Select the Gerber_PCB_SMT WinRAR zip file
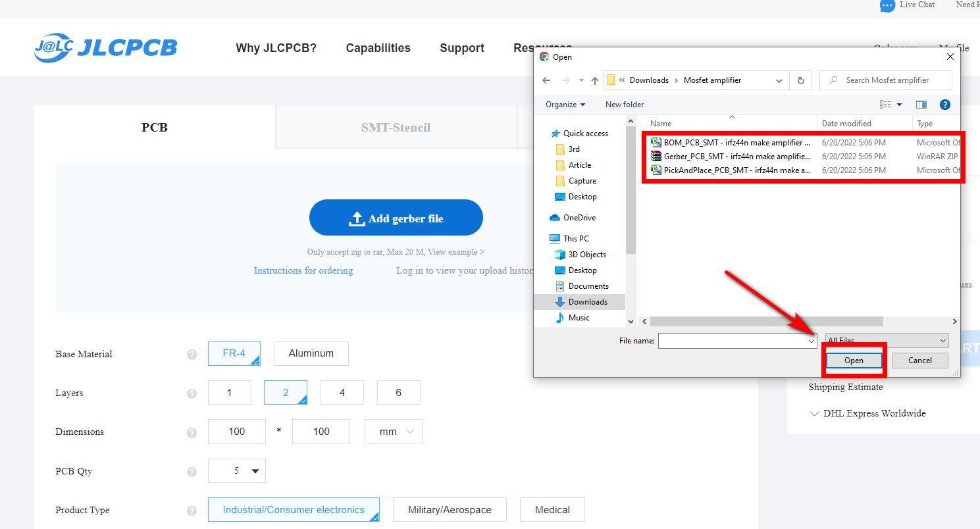Image resolution: width=980 pixels, height=529 pixels. click(731, 156)
